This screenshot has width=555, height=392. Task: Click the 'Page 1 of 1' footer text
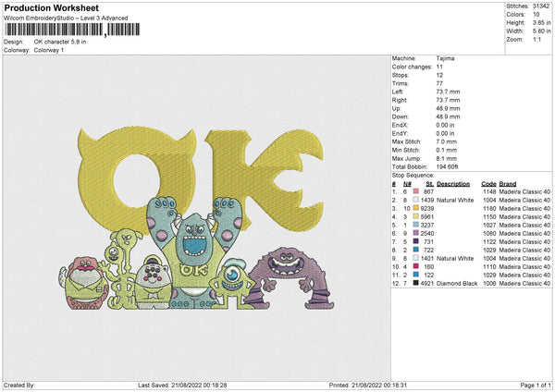point(536,385)
